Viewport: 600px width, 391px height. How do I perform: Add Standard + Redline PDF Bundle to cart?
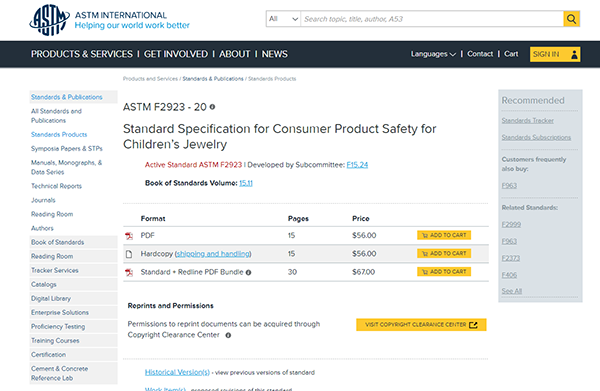444,272
